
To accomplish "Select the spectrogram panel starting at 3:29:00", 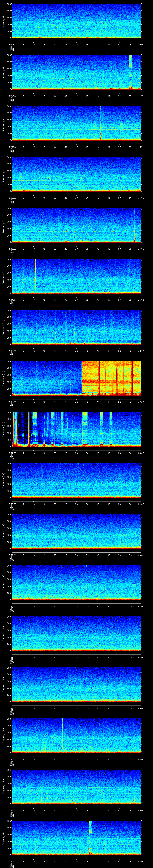I will coord(77,21).
